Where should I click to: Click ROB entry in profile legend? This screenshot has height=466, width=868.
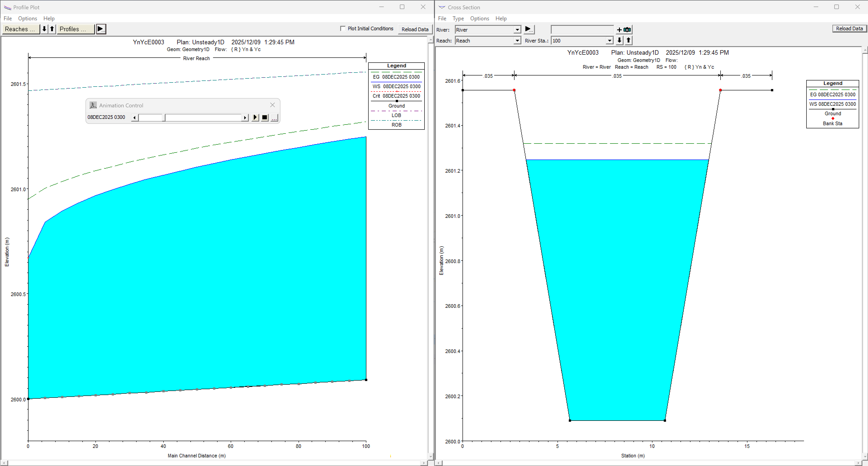(396, 125)
